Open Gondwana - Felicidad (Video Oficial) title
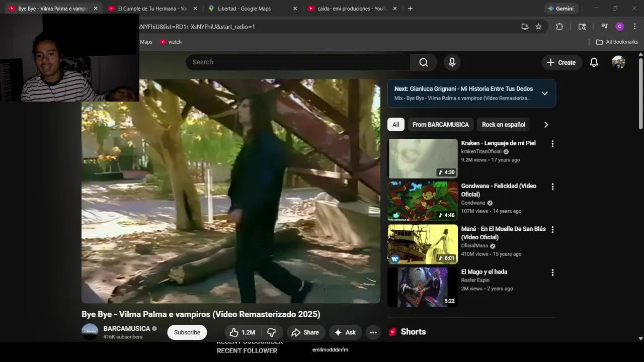 click(x=499, y=190)
